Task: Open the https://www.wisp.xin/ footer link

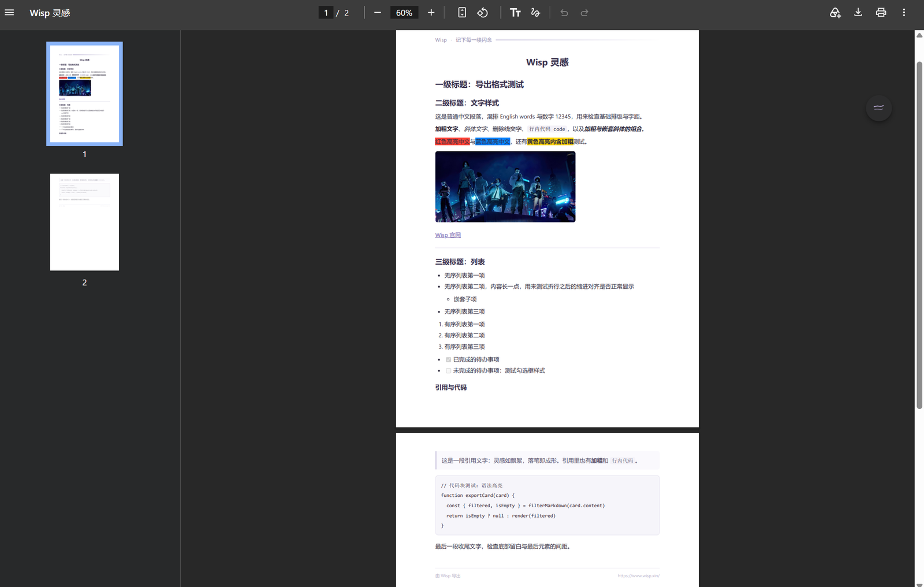Action: (x=638, y=575)
